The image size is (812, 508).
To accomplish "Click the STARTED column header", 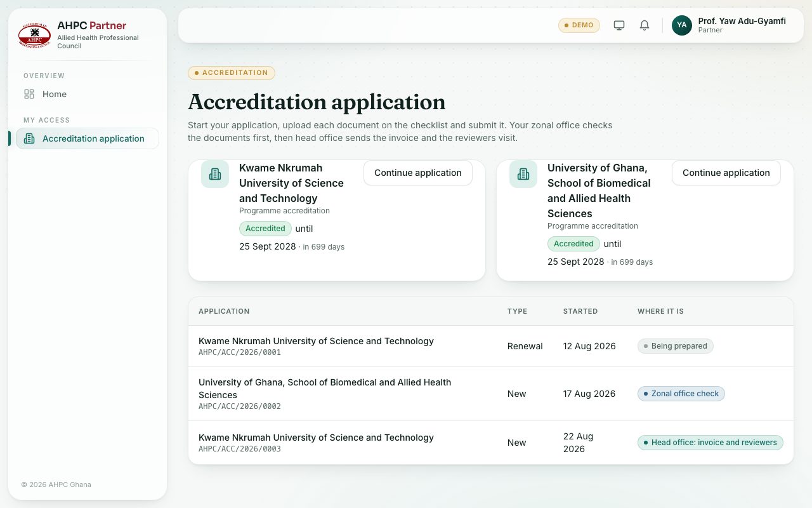I will [x=580, y=311].
